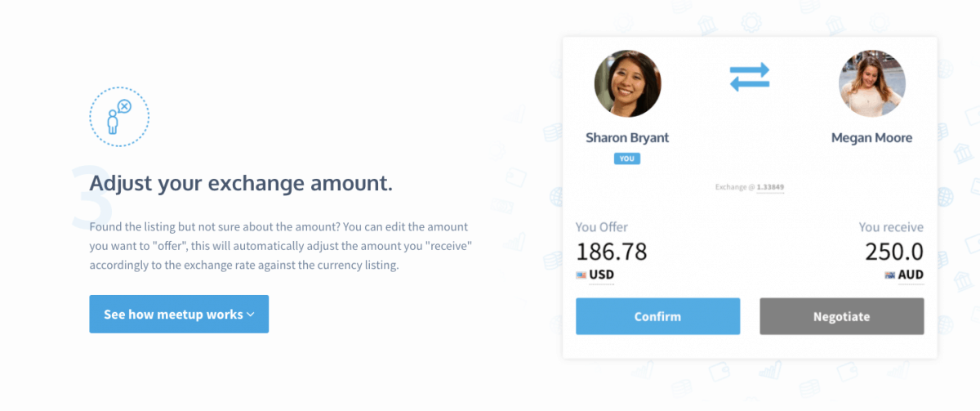980x411 pixels.
Task: Click the US flag icon beside USD
Action: (581, 275)
